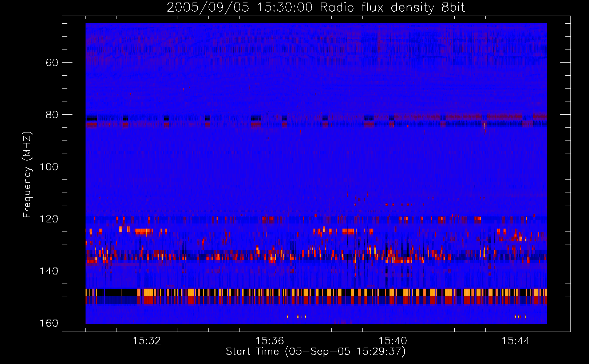Click the y-axis tick label '120'

coord(49,219)
